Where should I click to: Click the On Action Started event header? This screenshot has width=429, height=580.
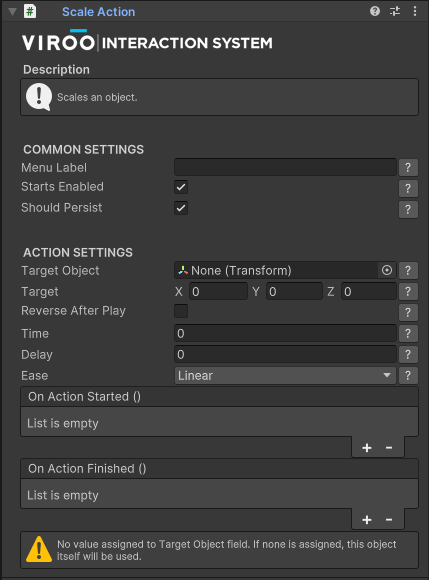[x=219, y=397]
